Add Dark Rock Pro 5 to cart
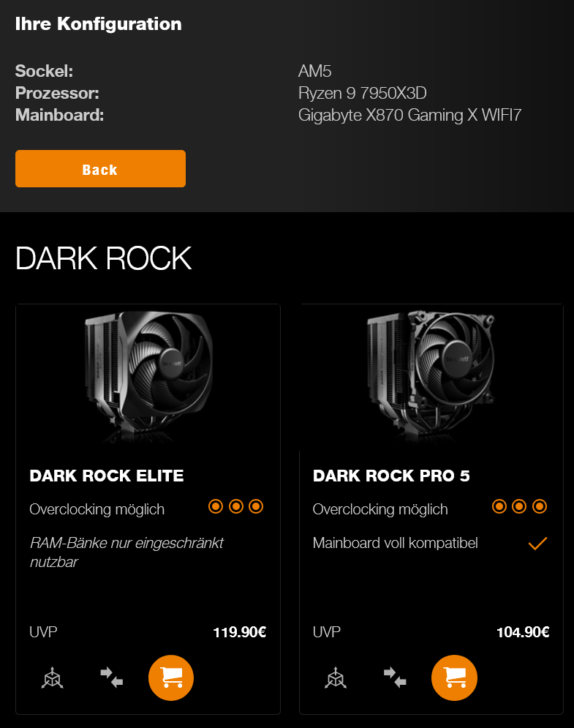The image size is (574, 728). pyautogui.click(x=454, y=678)
